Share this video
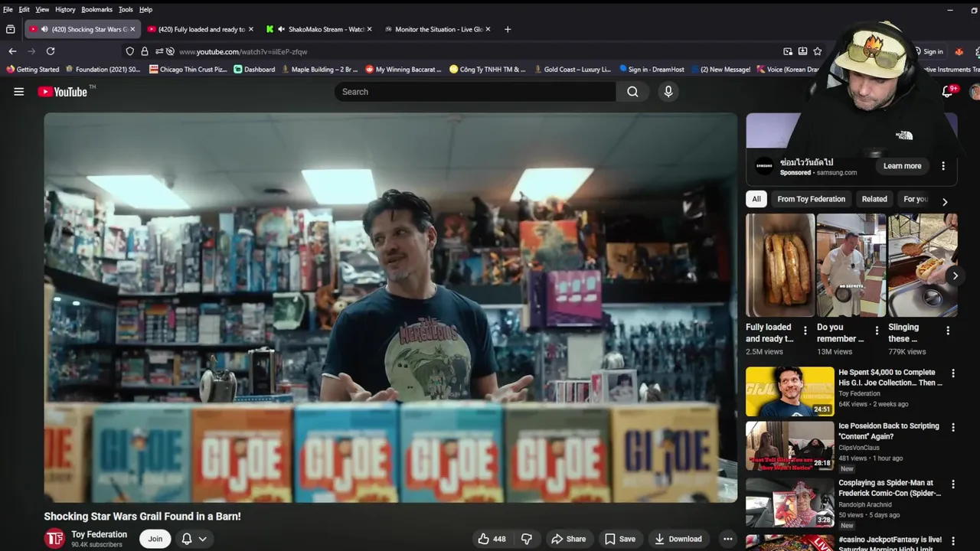Viewport: 980px width, 551px height. 569,539
